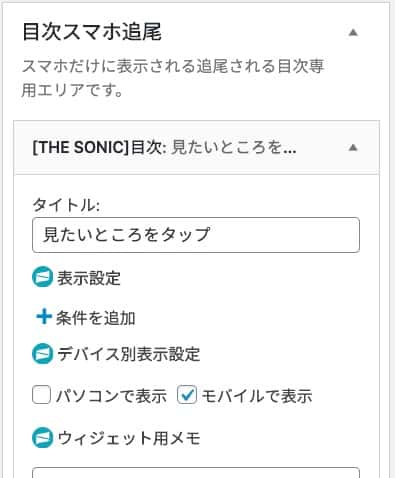Focus the タイトル field containing 見たいところをタップ
The image size is (395, 478).
196,235
